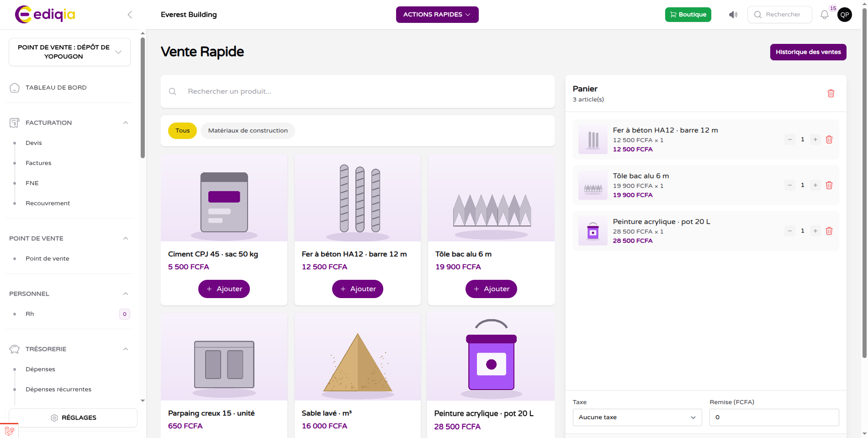Click the Boutique button
868x438 pixels.
pos(688,15)
